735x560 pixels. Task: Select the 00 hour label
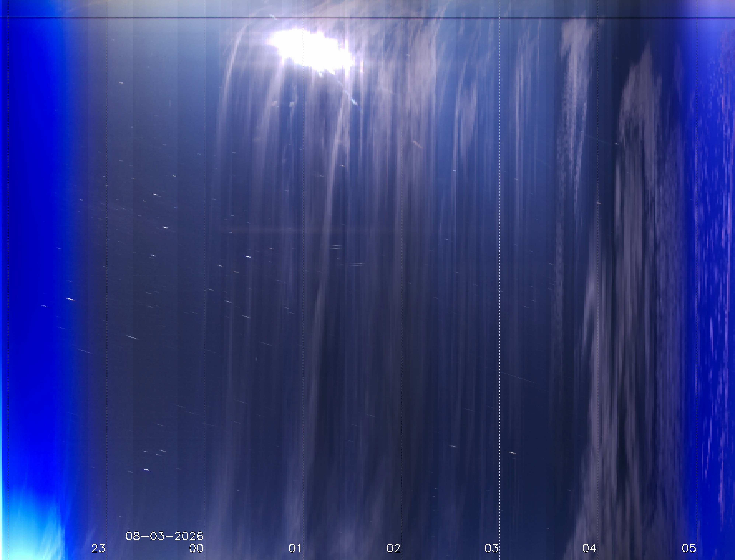coord(196,548)
